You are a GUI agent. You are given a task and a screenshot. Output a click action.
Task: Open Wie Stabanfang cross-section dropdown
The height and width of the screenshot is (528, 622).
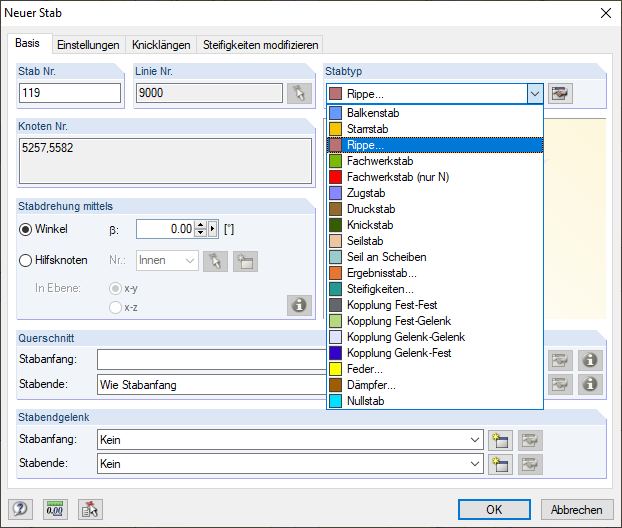click(212, 384)
